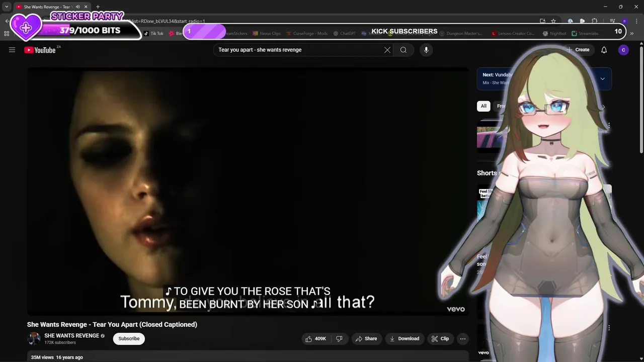Bookmark this page with the star
The height and width of the screenshot is (362, 644).
coord(553,21)
